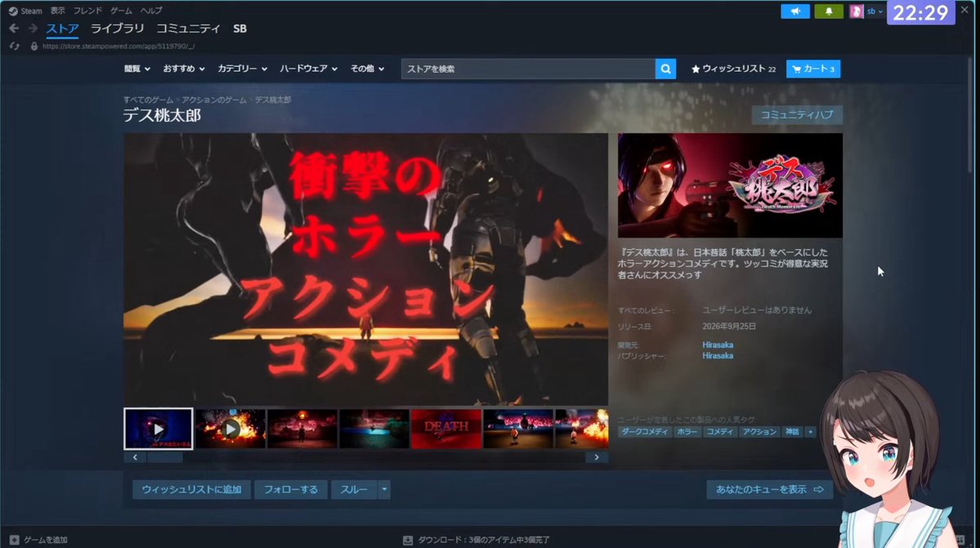Click the ダークコメディ tag
Screen dimensions: 980x548
point(644,432)
